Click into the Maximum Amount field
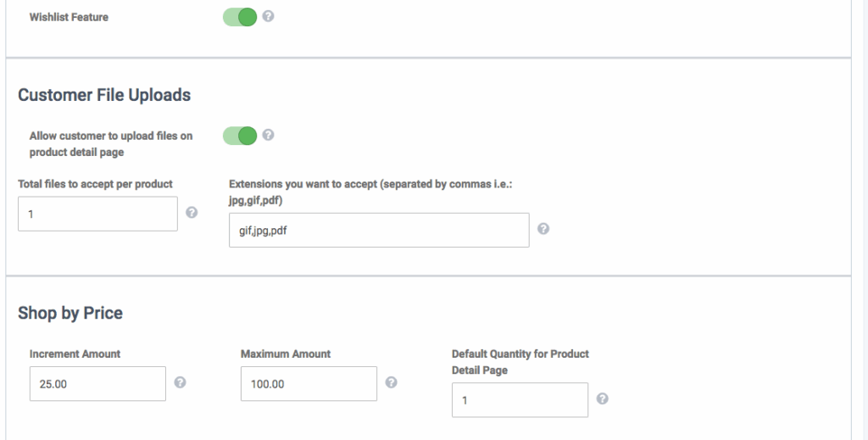 [309, 383]
